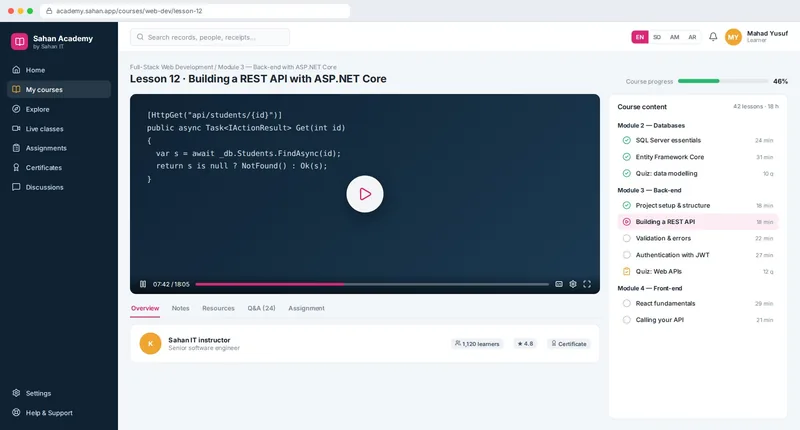Click the instructor K avatar

[151, 343]
